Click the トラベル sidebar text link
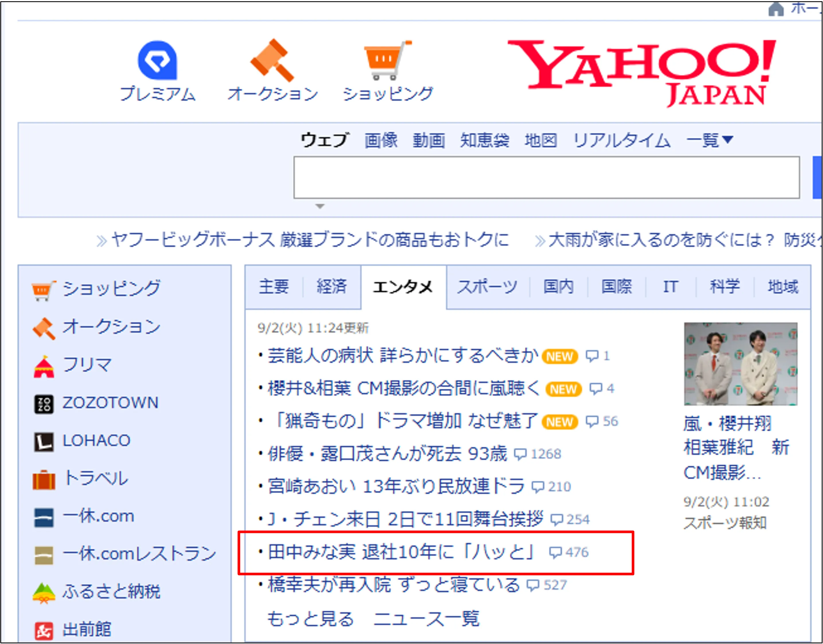The height and width of the screenshot is (644, 823). [x=96, y=479]
